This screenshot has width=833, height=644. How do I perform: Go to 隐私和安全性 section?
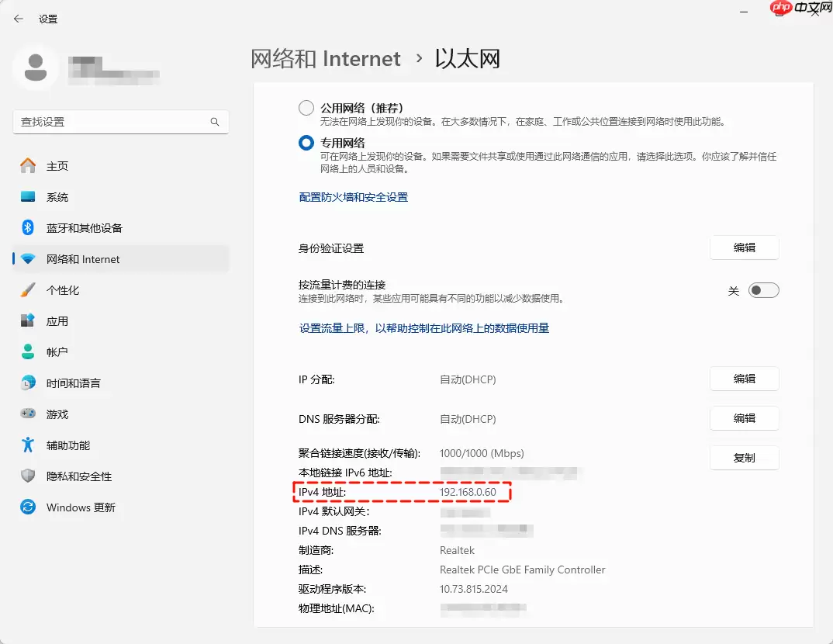pyautogui.click(x=120, y=476)
